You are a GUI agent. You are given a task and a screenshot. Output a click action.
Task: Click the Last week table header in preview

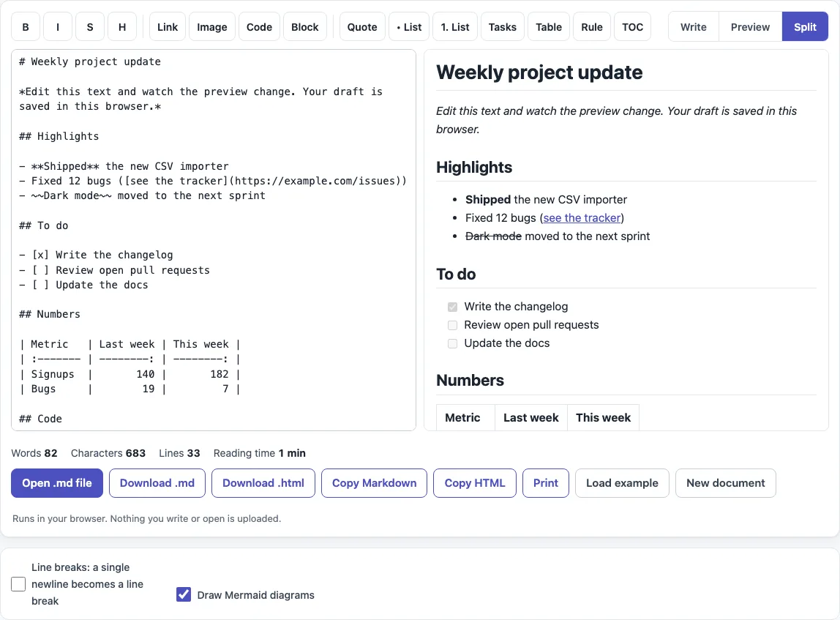tap(531, 417)
